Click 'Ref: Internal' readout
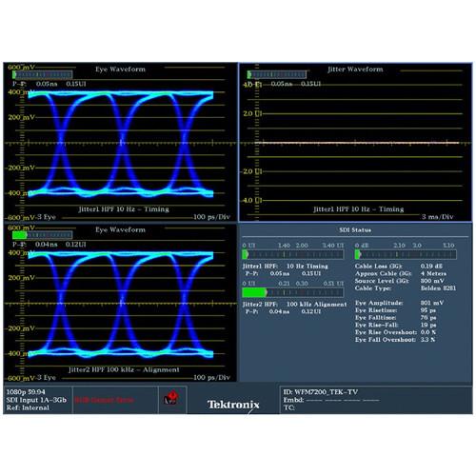 tap(28, 407)
